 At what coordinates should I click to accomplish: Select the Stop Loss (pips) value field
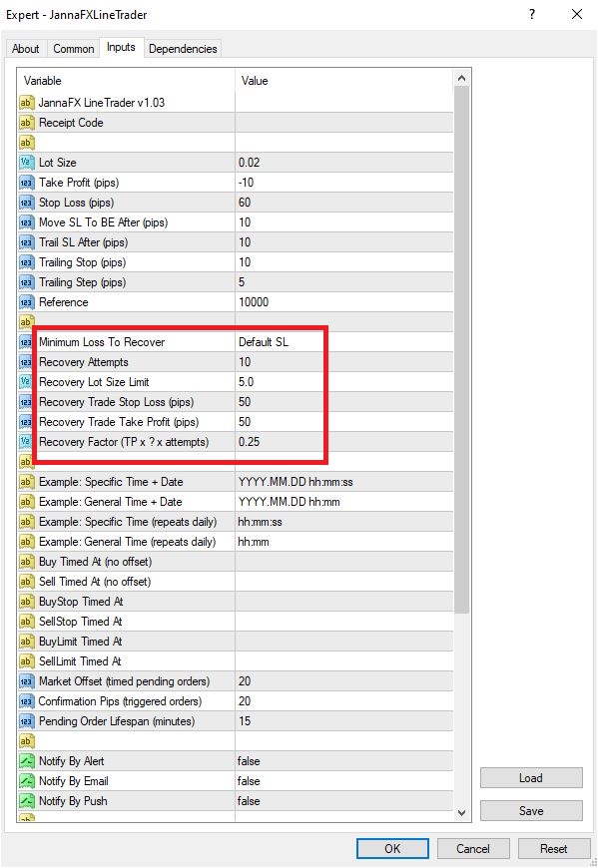click(343, 203)
